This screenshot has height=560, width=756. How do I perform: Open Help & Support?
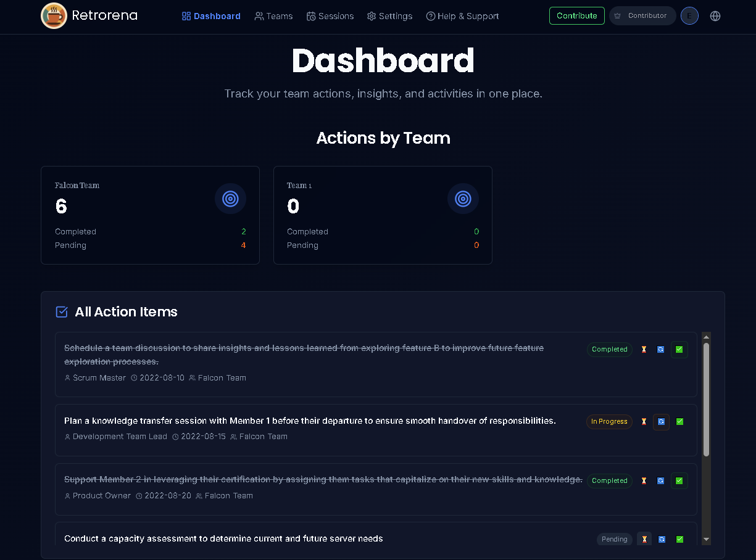[x=462, y=16]
